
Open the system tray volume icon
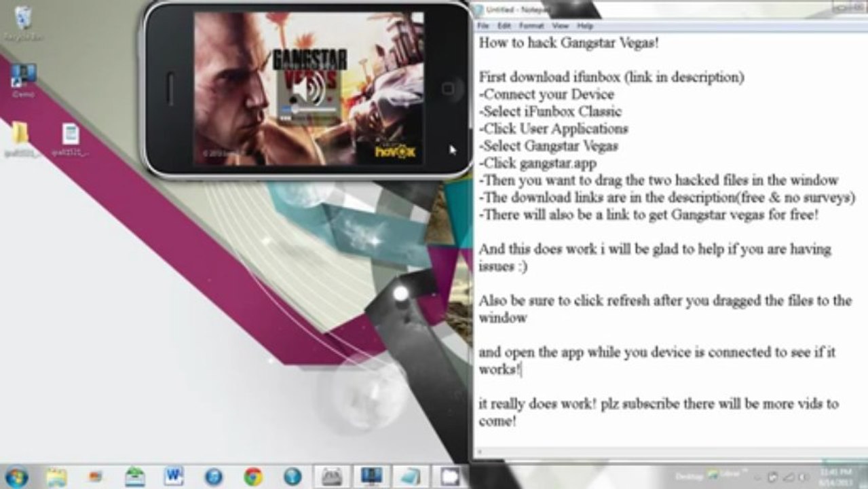coord(803,476)
